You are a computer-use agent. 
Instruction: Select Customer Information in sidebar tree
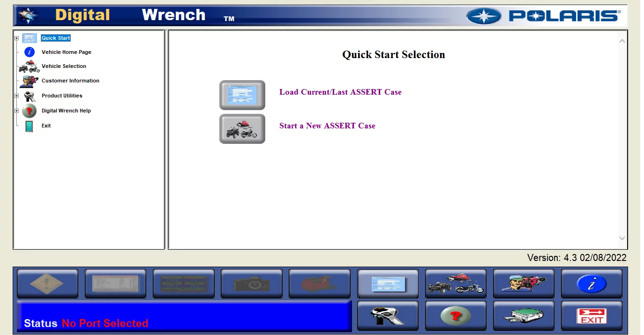point(70,81)
